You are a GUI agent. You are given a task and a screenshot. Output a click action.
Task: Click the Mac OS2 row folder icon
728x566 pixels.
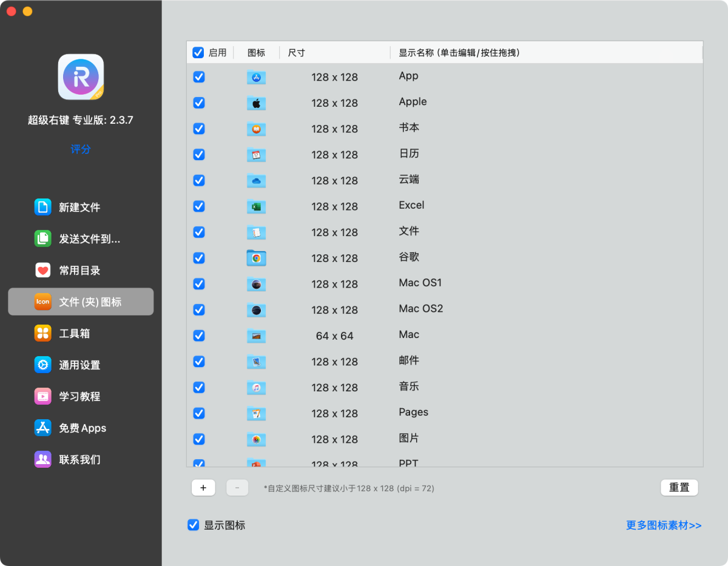(257, 310)
